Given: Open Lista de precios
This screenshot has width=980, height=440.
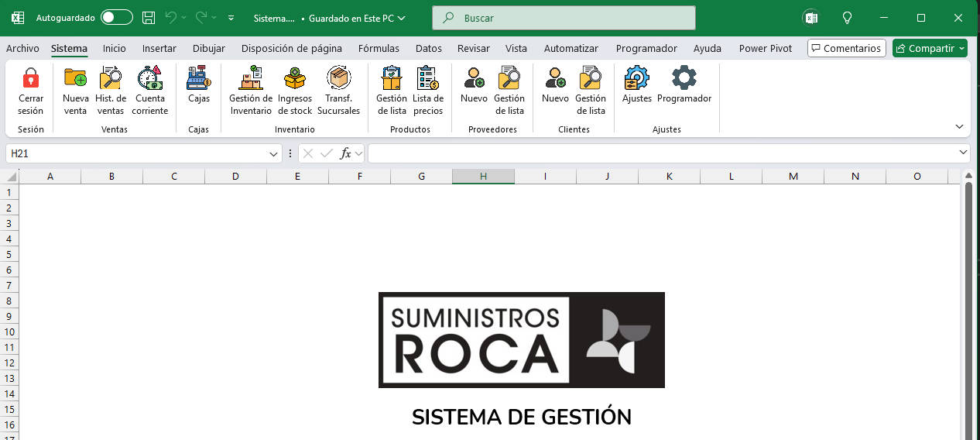Looking at the screenshot, I should pyautogui.click(x=428, y=91).
